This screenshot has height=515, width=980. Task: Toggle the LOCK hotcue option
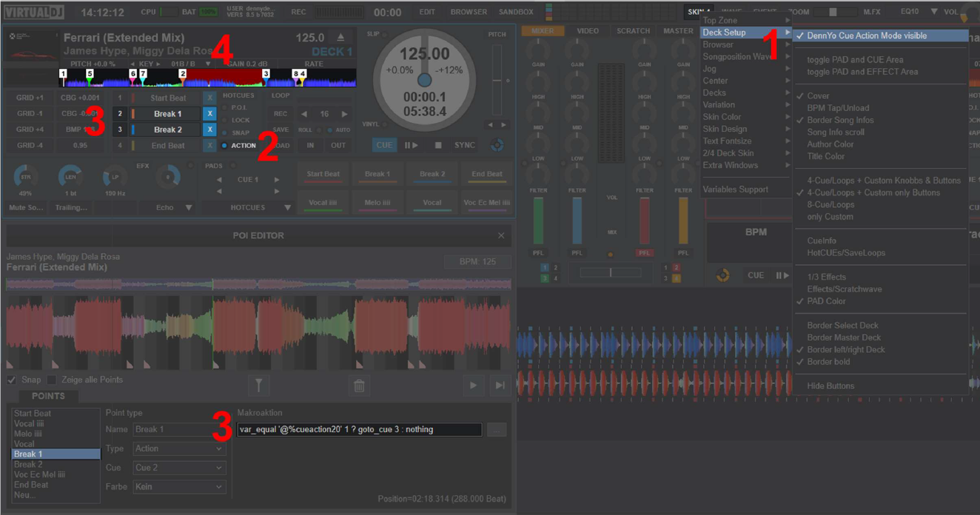[236, 120]
